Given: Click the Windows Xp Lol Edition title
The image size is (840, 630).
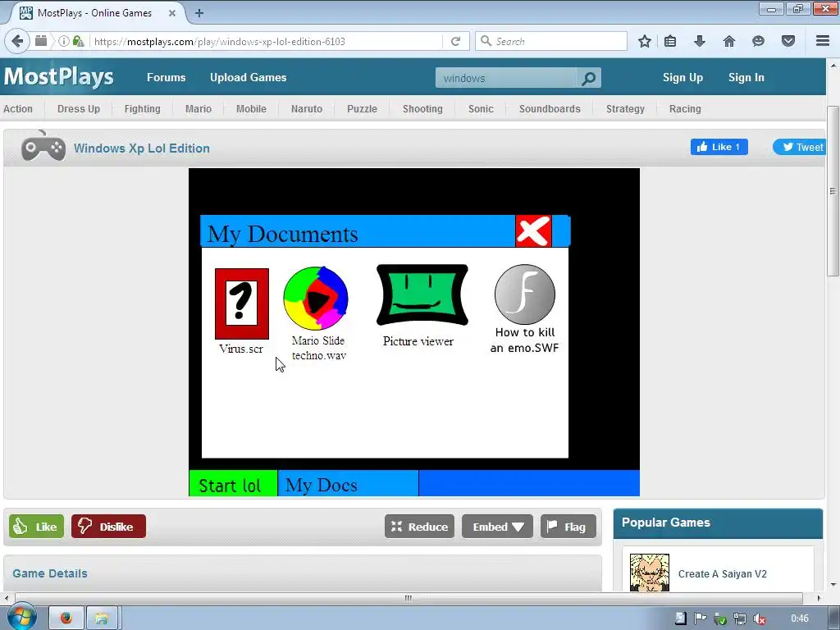Looking at the screenshot, I should point(141,148).
